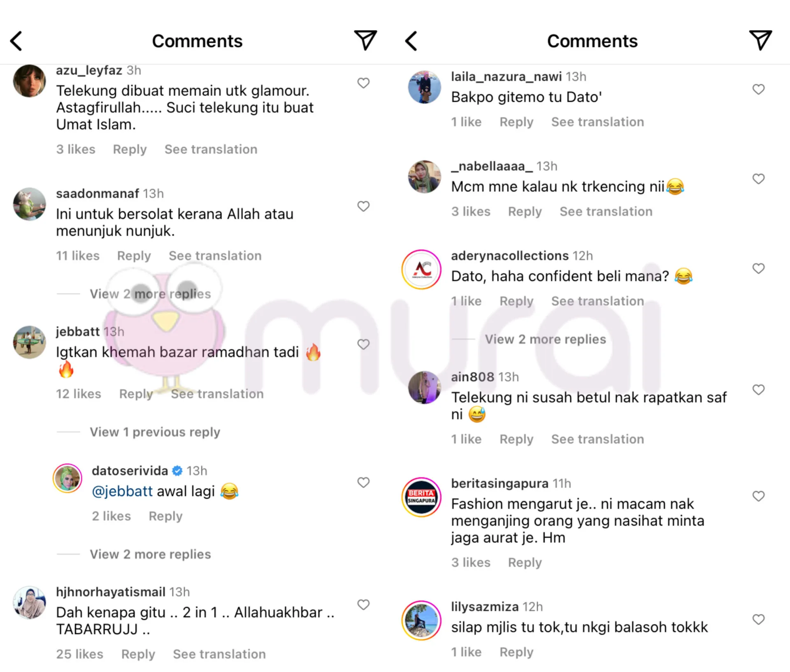This screenshot has width=790, height=672.
Task: Open the send icon in right header
Action: (760, 40)
